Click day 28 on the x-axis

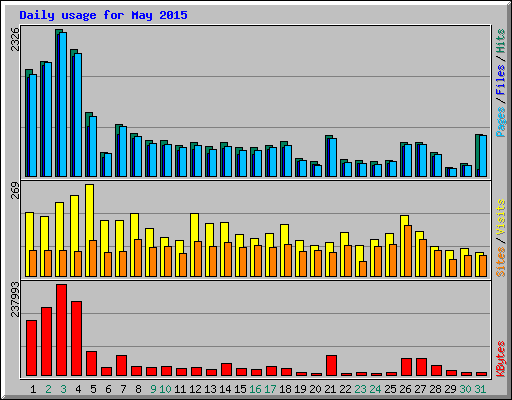click(x=435, y=389)
